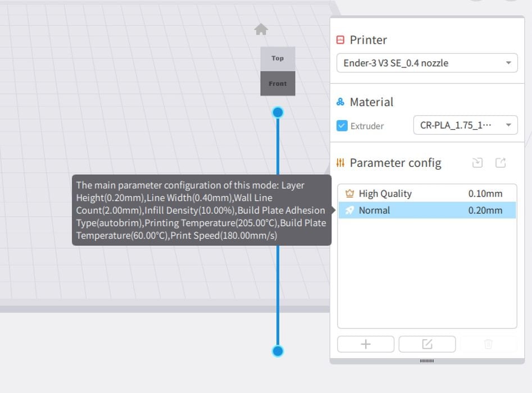Click the home icon above the view cube
The width and height of the screenshot is (532, 393).
coord(261,30)
